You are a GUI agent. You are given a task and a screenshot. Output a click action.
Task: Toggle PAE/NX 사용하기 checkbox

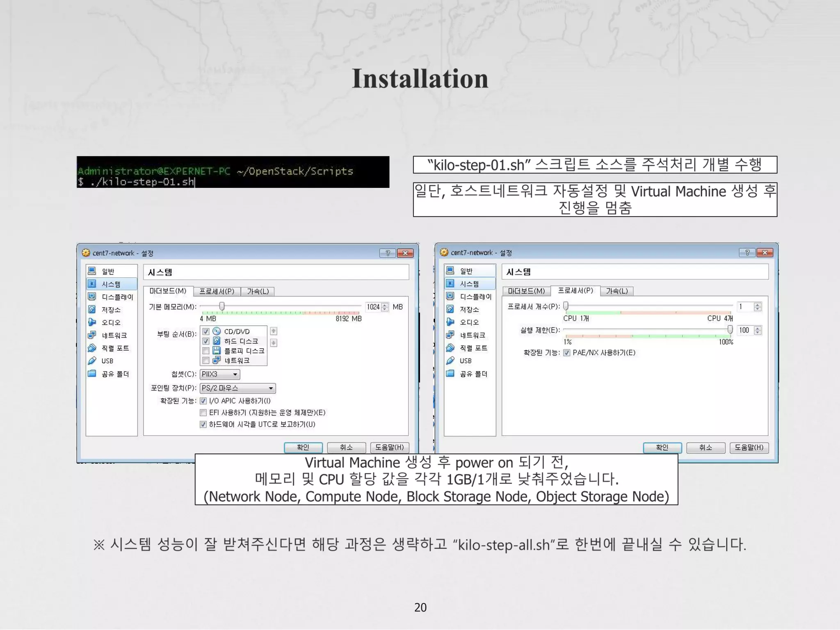[x=567, y=353]
